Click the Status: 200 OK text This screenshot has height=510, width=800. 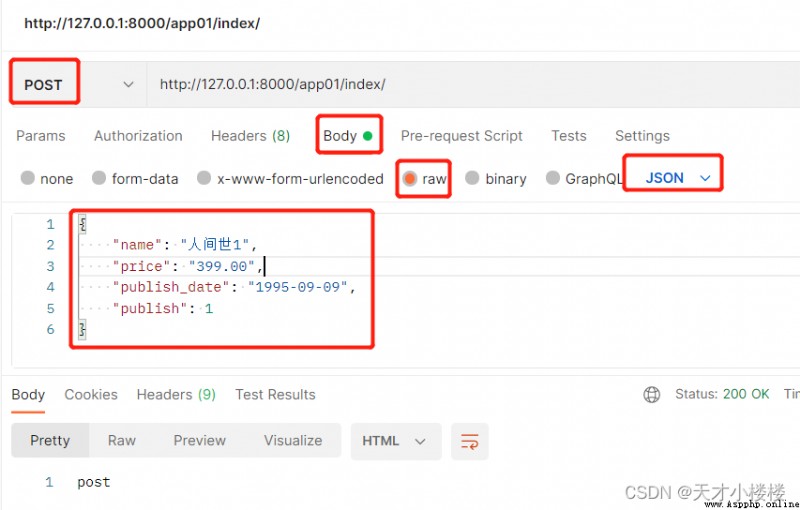click(x=722, y=394)
